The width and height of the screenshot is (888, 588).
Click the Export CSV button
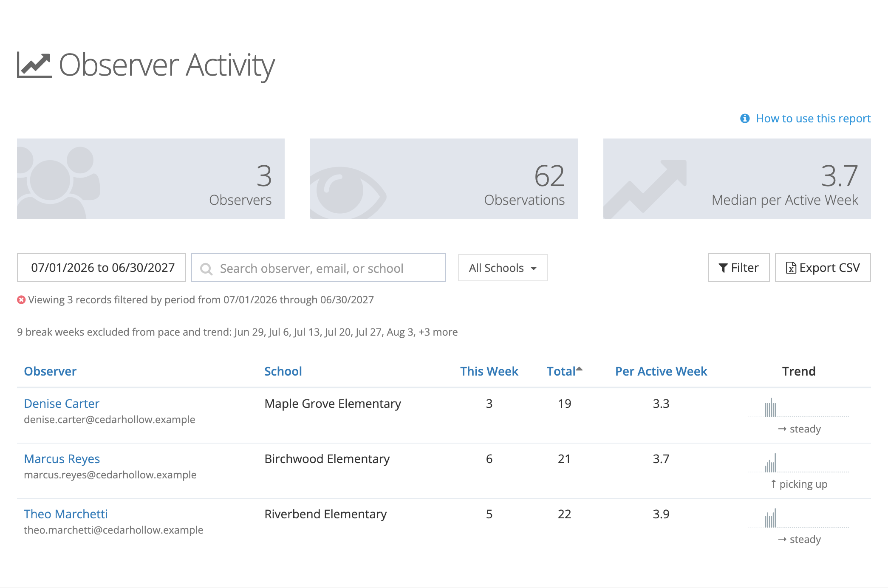click(x=823, y=268)
